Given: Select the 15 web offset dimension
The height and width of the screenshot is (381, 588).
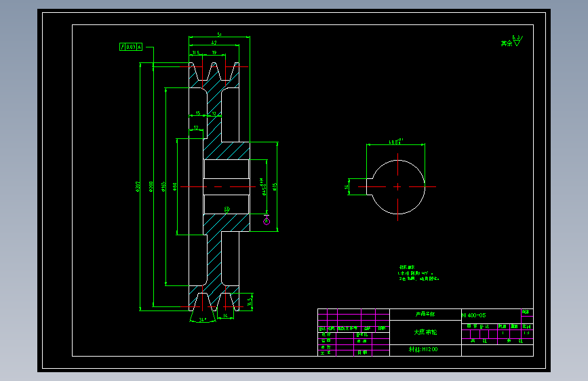Looking at the screenshot, I should pyautogui.click(x=198, y=113).
